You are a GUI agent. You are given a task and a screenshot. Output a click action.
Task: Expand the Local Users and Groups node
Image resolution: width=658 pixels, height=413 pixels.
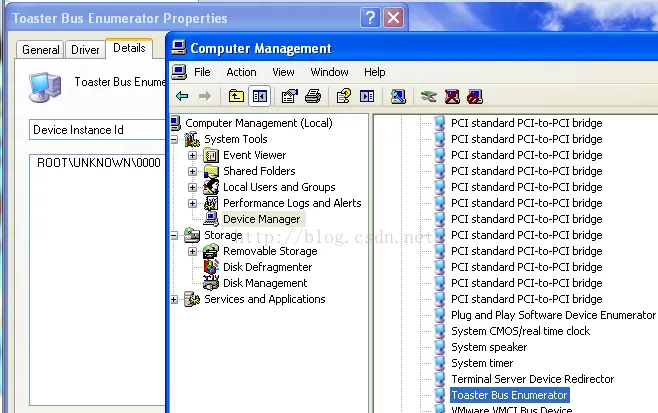pos(193,187)
